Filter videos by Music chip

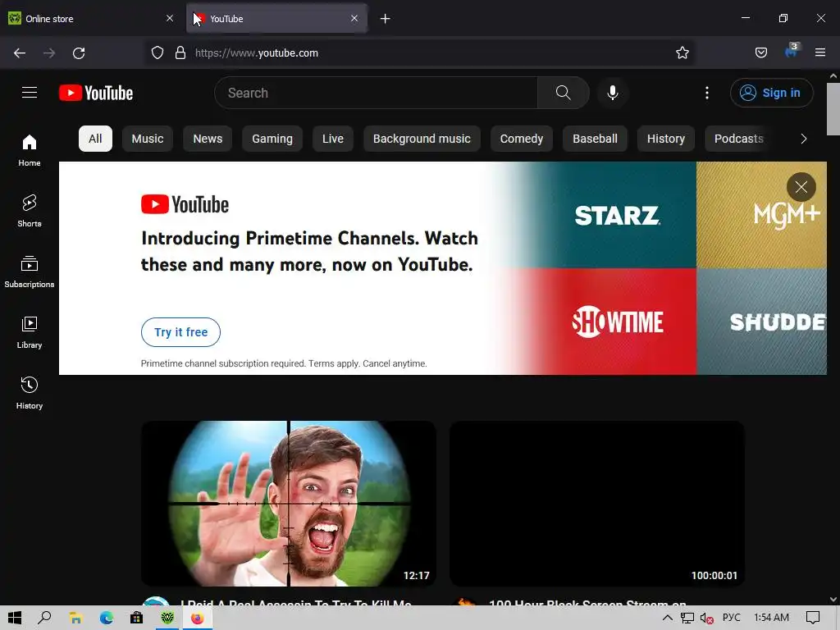pyautogui.click(x=148, y=139)
